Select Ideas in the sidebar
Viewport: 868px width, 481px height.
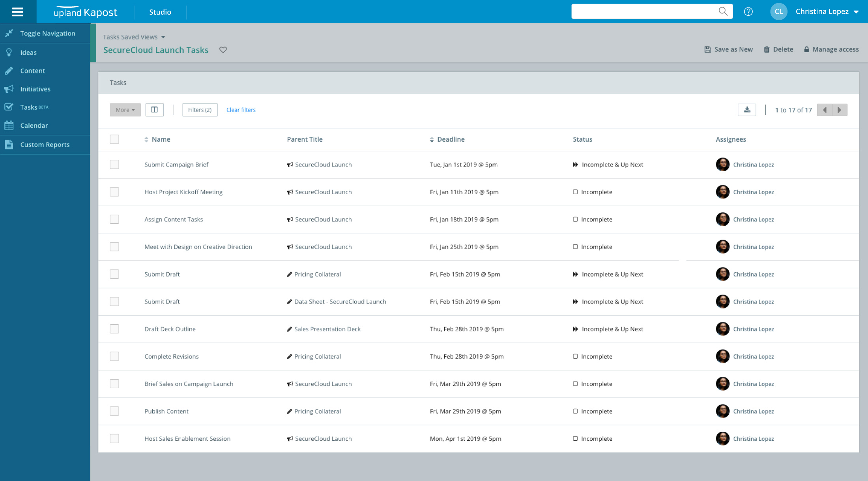28,52
